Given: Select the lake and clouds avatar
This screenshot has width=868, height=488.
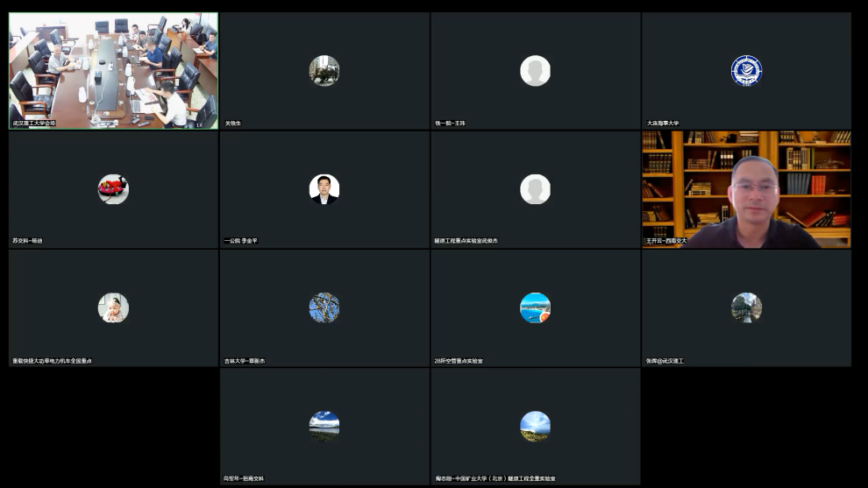Looking at the screenshot, I should click(324, 426).
